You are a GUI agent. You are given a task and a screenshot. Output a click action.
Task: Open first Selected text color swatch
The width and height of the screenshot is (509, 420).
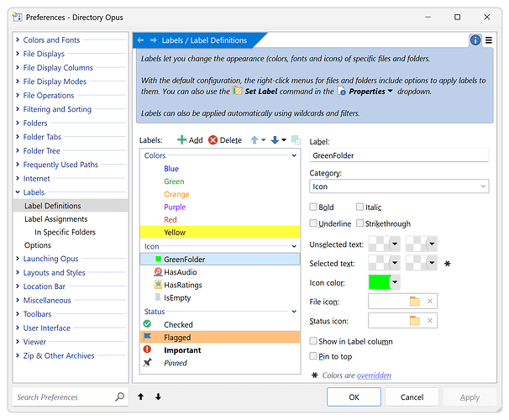click(385, 263)
